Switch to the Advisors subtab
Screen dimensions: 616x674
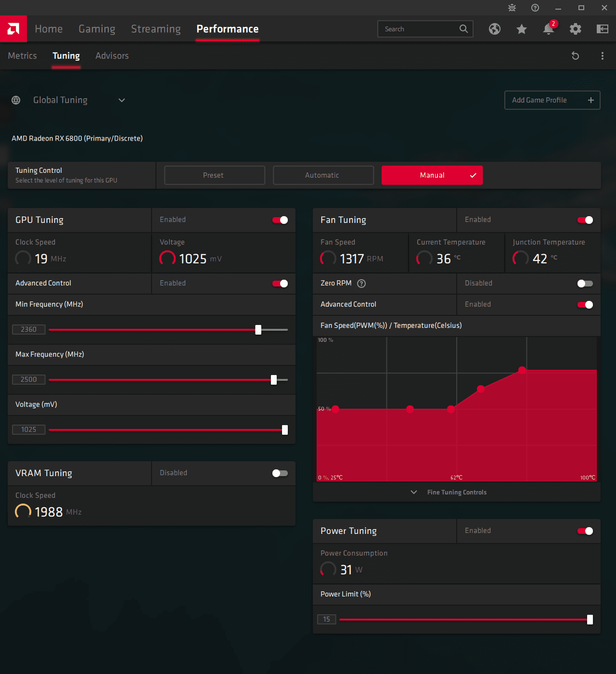point(112,56)
